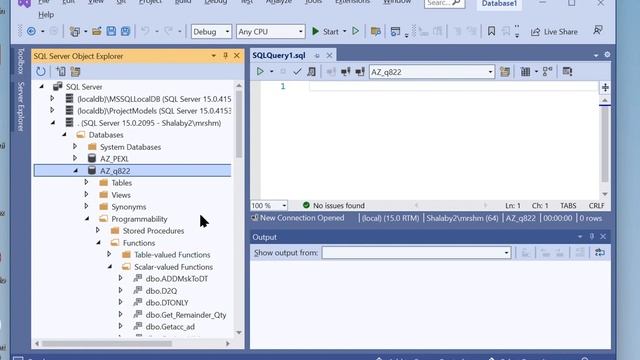This screenshot has height=360, width=640.
Task: Click the Start debugging button
Action: (x=326, y=31)
